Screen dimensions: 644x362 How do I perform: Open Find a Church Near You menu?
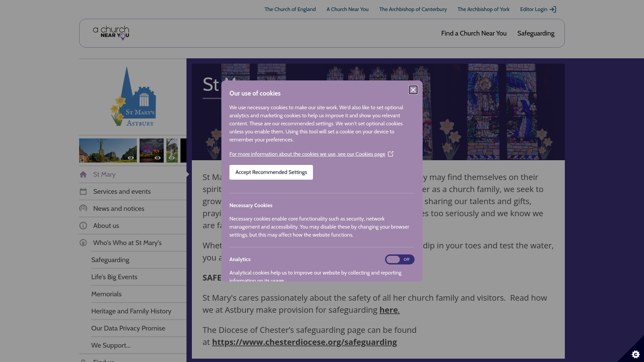[474, 33]
